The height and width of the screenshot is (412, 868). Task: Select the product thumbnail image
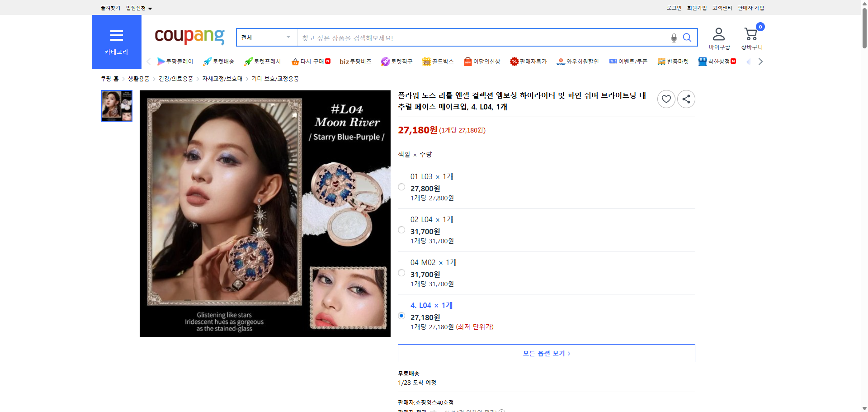(x=116, y=106)
